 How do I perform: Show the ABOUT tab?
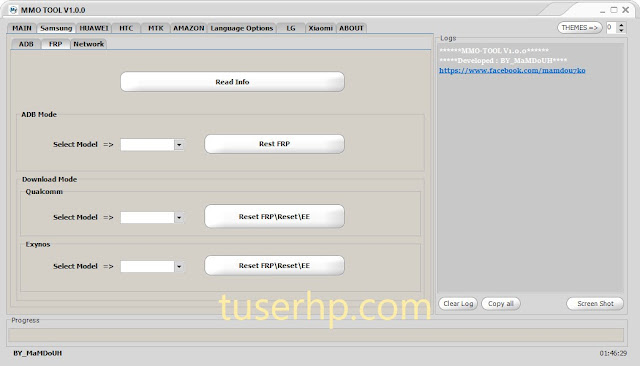[x=351, y=28]
